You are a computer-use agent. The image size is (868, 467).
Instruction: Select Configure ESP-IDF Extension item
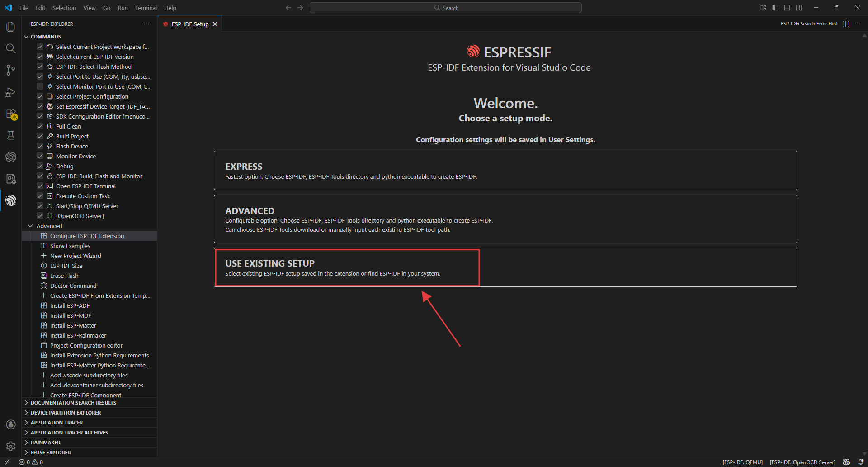coord(89,236)
